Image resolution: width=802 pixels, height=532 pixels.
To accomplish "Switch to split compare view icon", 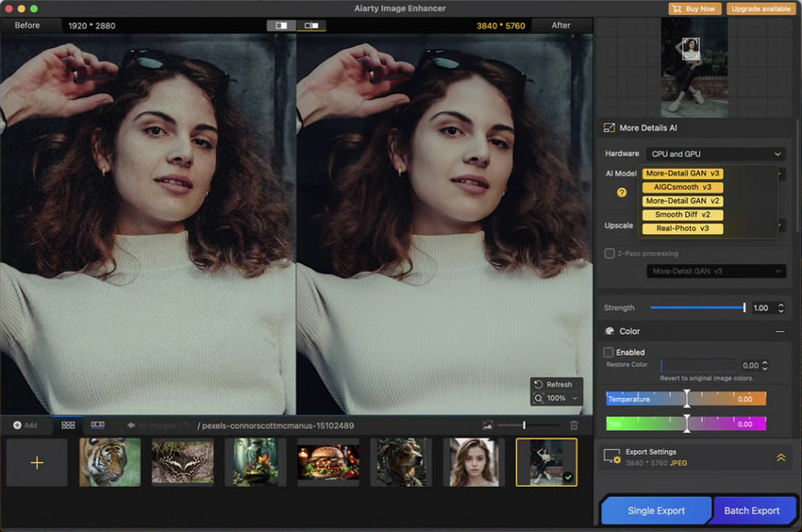I will coord(281,25).
